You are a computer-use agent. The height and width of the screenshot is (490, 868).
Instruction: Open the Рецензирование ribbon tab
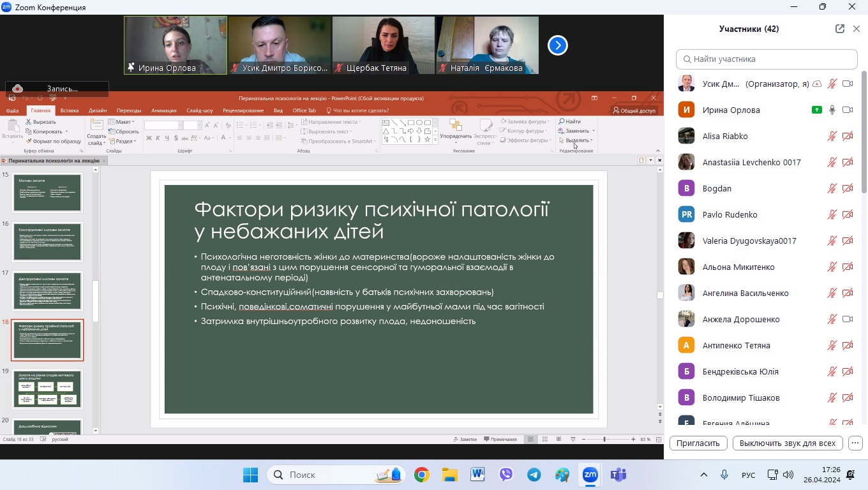point(243,110)
